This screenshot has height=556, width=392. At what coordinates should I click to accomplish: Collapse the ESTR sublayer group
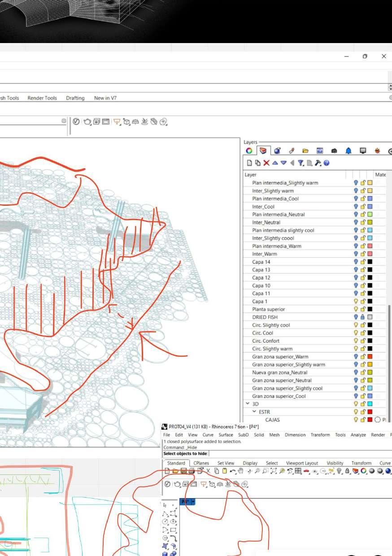(254, 412)
